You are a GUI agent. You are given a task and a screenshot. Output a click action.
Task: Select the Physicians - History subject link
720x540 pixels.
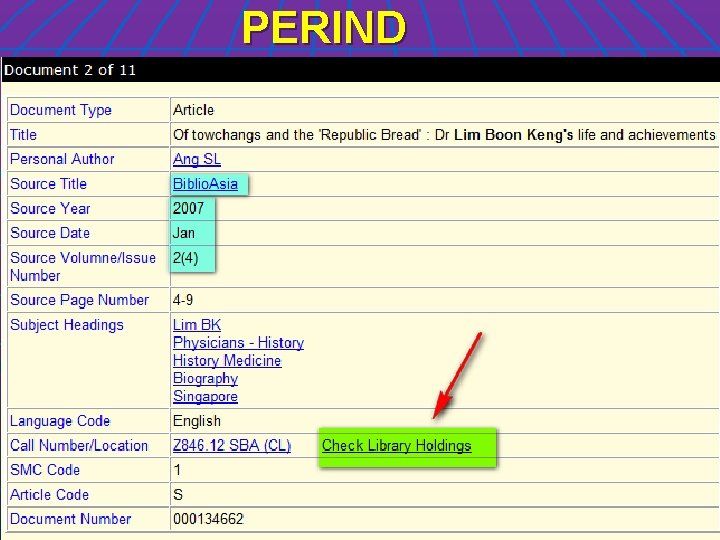tap(238, 343)
